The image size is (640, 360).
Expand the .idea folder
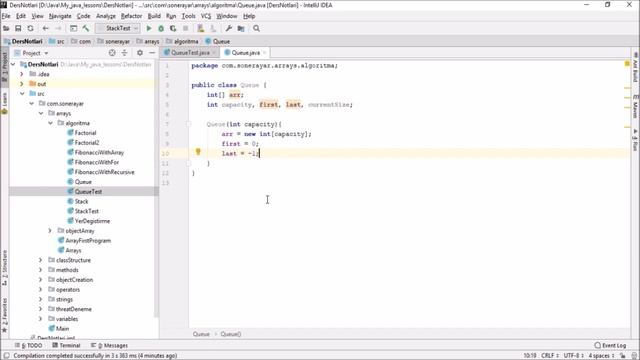click(x=22, y=74)
